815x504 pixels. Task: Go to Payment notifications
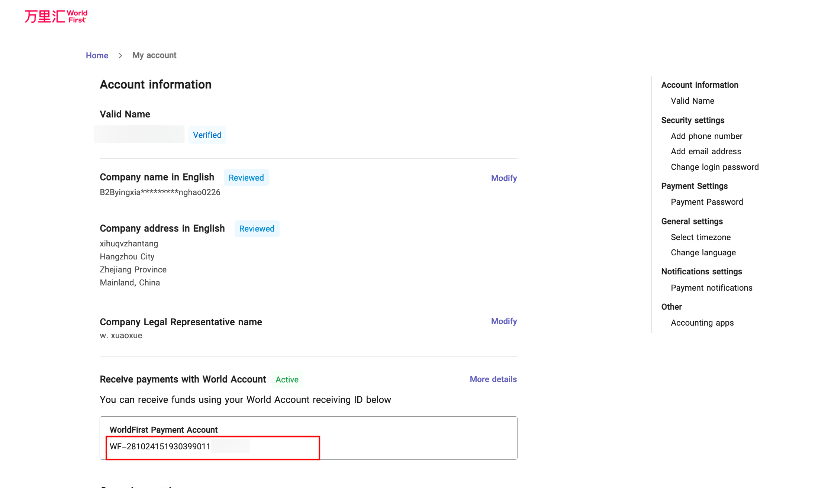coord(711,288)
